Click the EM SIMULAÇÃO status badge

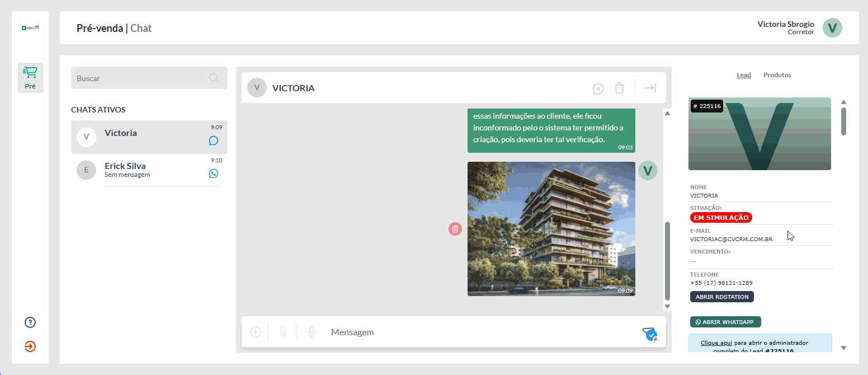tap(721, 218)
